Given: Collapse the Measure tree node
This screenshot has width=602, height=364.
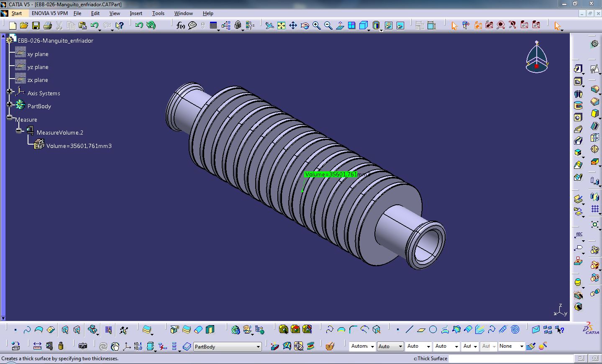Looking at the screenshot, I should pos(10,117).
